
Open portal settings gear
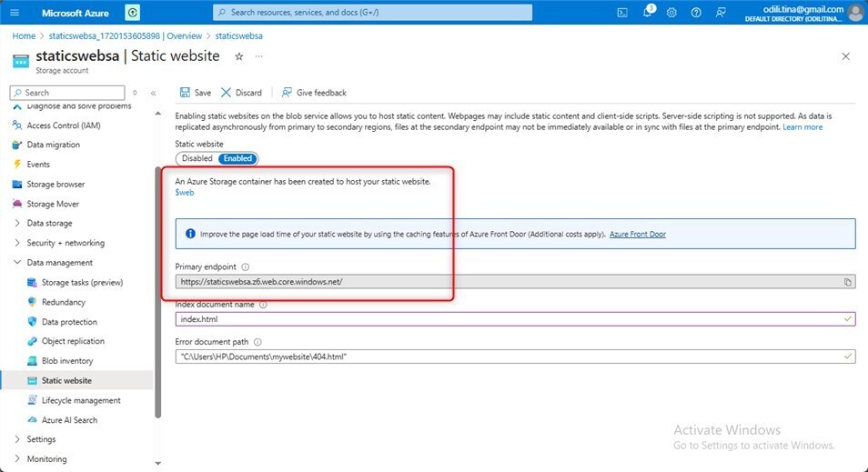point(671,12)
